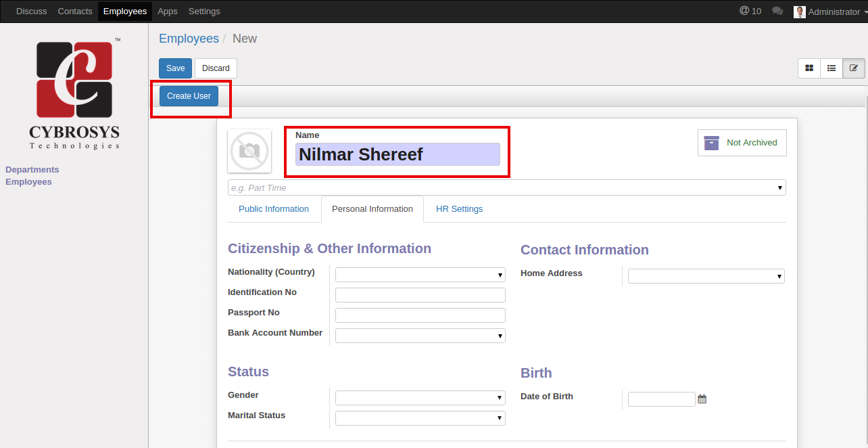Open the Departments sidebar link

point(32,170)
